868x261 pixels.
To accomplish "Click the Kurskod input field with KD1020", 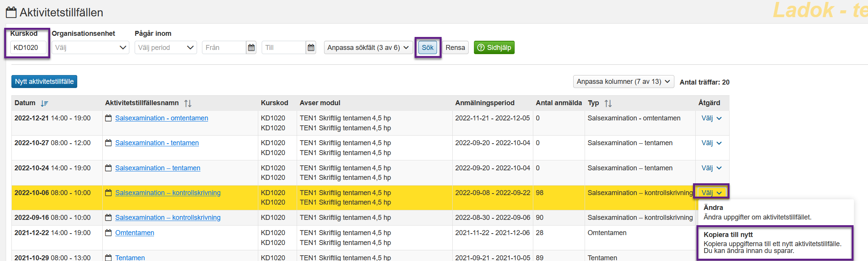I will [28, 48].
